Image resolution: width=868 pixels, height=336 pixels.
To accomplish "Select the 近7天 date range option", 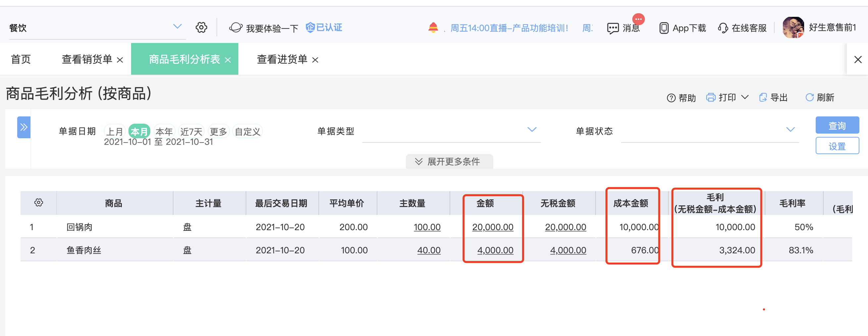I will (191, 131).
